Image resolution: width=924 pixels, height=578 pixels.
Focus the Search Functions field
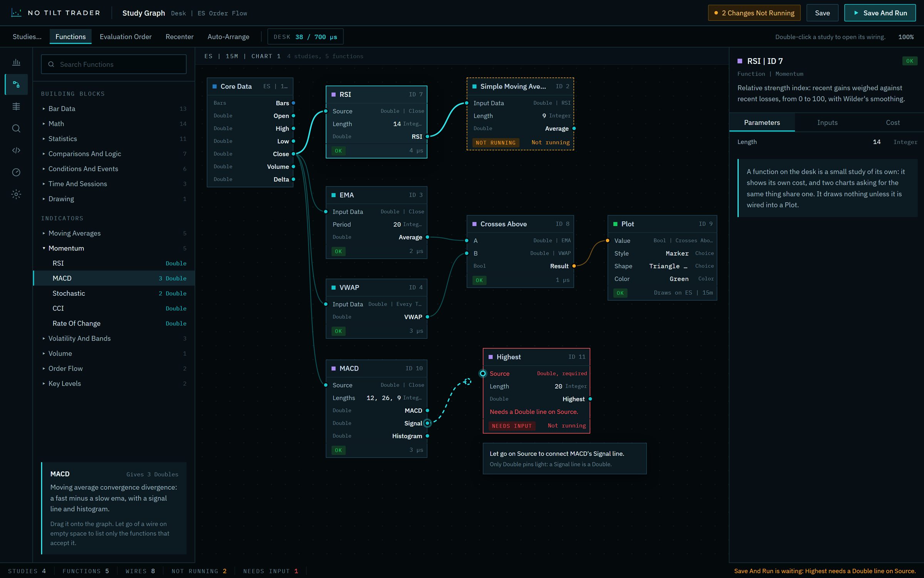[114, 64]
